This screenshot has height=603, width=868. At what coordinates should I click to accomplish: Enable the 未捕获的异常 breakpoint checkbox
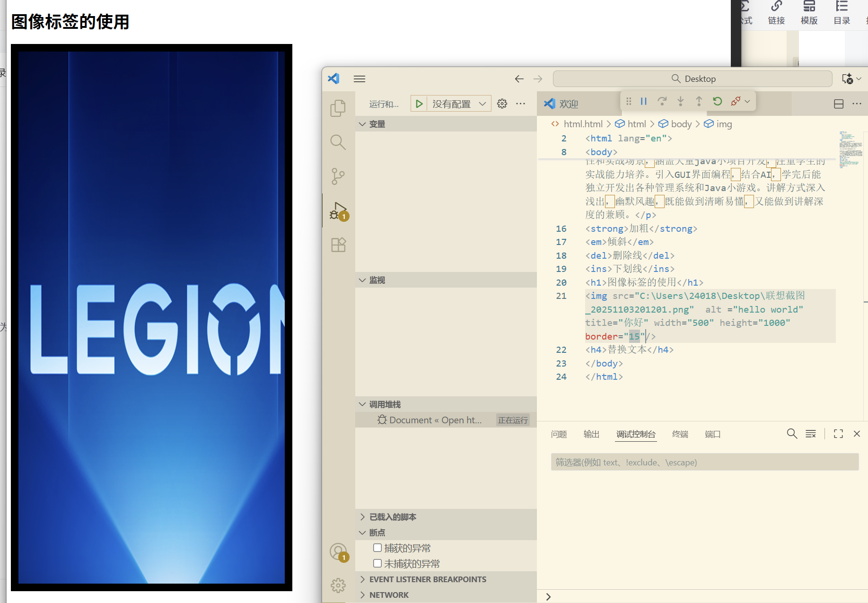pyautogui.click(x=377, y=563)
